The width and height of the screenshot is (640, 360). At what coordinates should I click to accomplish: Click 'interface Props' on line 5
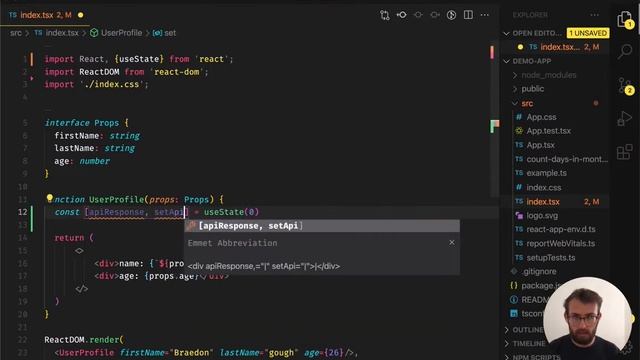click(x=82, y=123)
